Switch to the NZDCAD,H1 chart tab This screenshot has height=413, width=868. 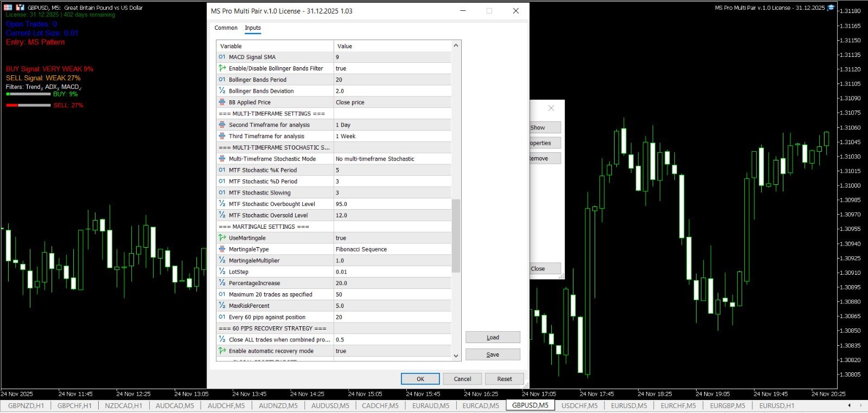124,405
